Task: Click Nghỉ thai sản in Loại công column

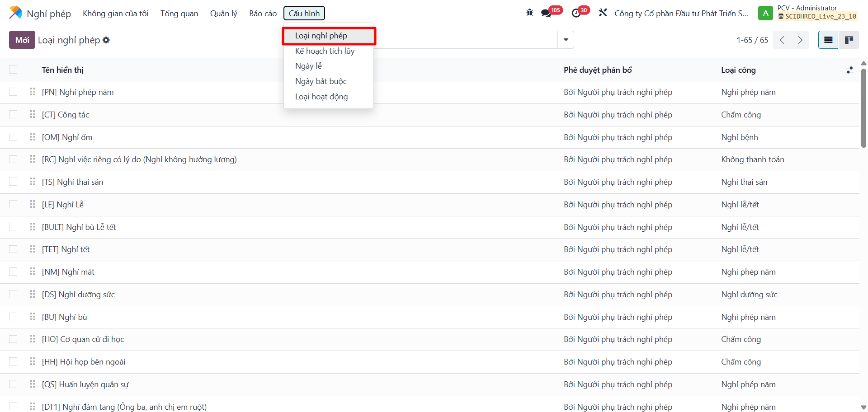Action: click(744, 182)
